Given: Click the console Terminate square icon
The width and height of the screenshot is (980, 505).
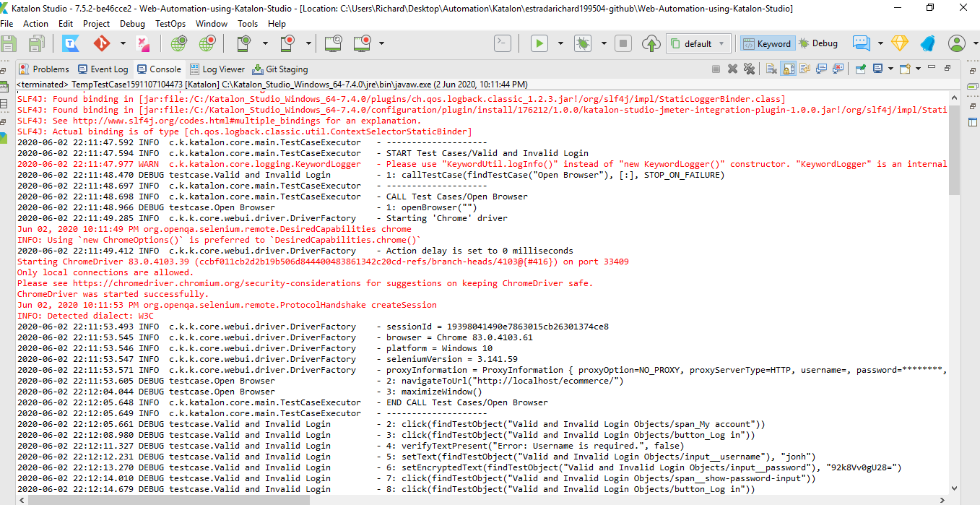Looking at the screenshot, I should pyautogui.click(x=716, y=69).
